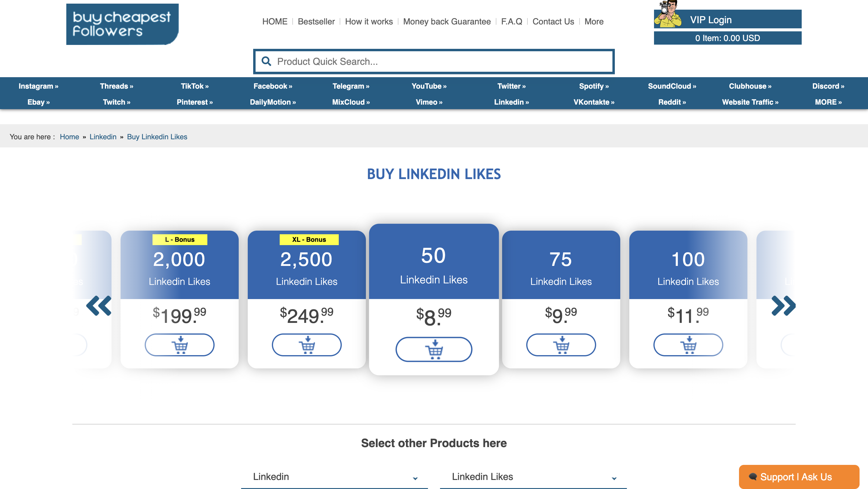Click the Support chat bubble icon
This screenshot has height=489, width=868.
click(753, 477)
